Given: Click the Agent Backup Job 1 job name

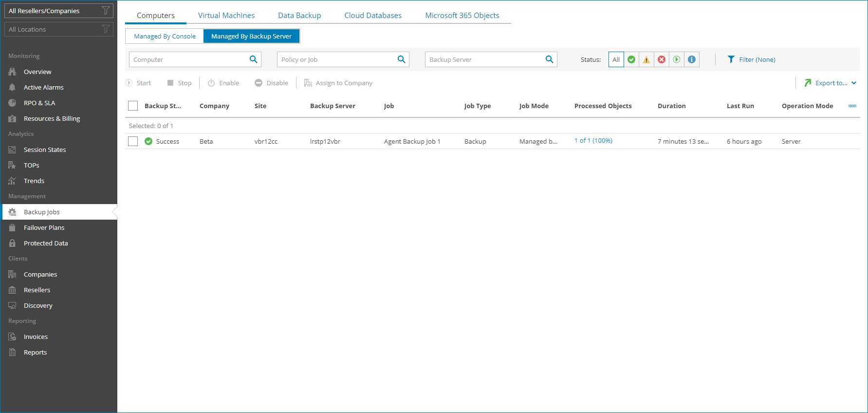Looking at the screenshot, I should pos(412,141).
